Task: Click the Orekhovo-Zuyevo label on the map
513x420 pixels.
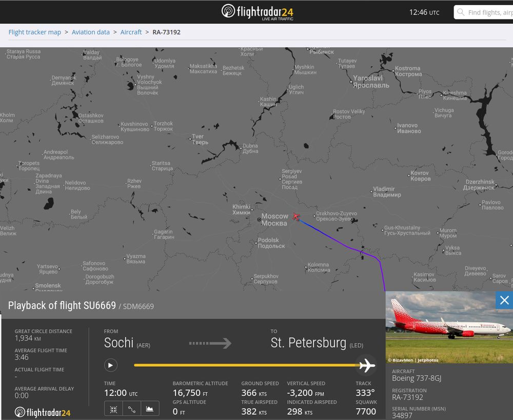Action: pyautogui.click(x=337, y=216)
